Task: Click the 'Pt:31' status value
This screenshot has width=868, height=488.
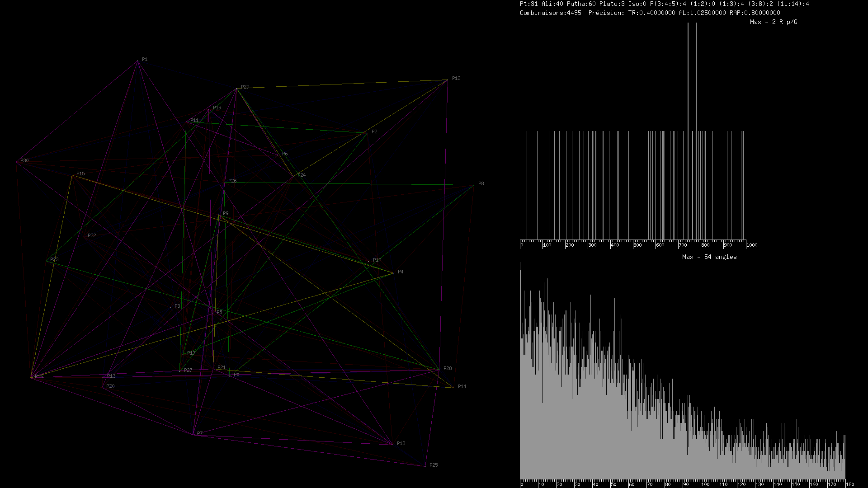Action: click(529, 4)
